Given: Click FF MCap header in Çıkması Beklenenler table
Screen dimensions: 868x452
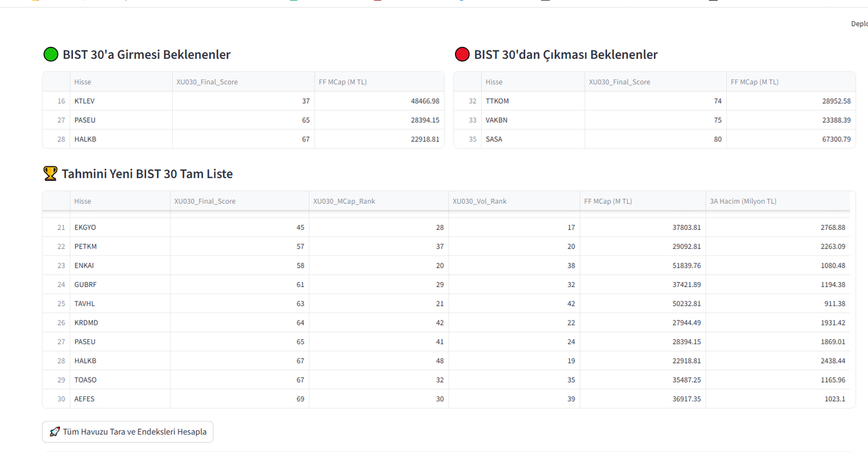Looking at the screenshot, I should pos(791,82).
